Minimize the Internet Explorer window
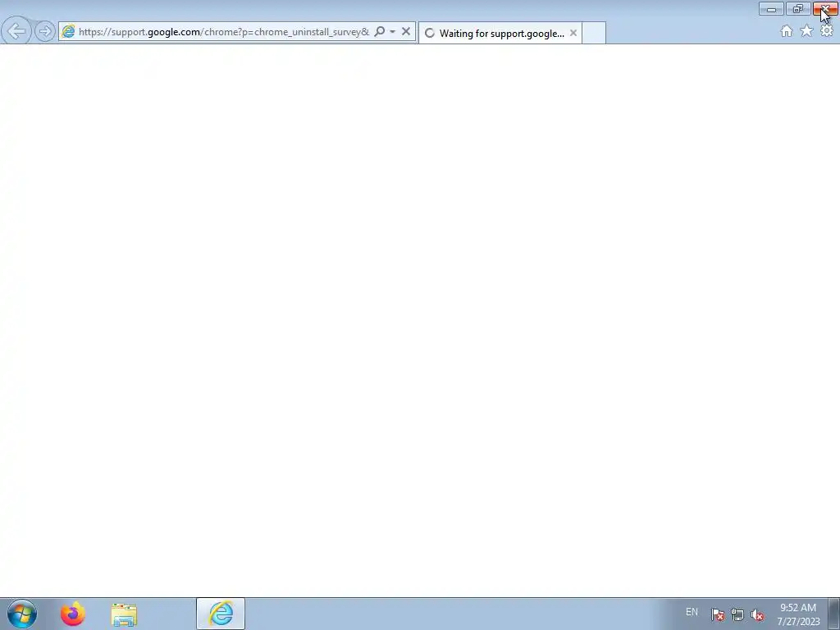This screenshot has height=630, width=840. 771,9
